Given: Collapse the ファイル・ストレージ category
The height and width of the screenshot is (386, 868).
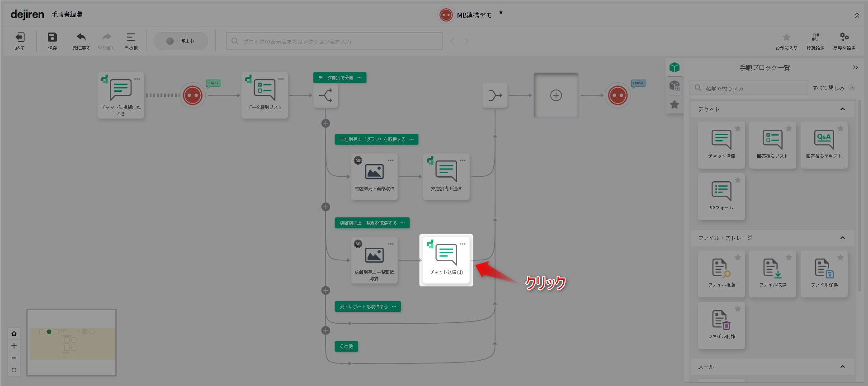Looking at the screenshot, I should [x=843, y=238].
